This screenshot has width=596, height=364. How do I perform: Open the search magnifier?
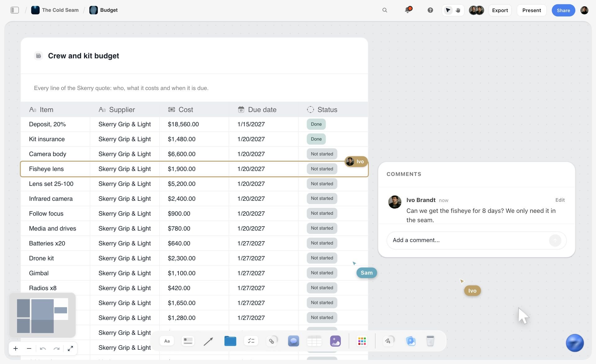pos(385,10)
